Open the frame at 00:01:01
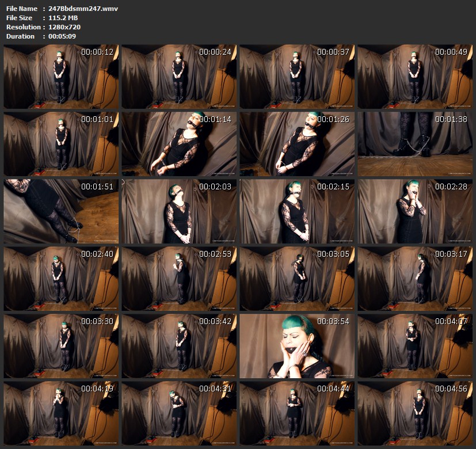The width and height of the screenshot is (476, 449). point(61,144)
